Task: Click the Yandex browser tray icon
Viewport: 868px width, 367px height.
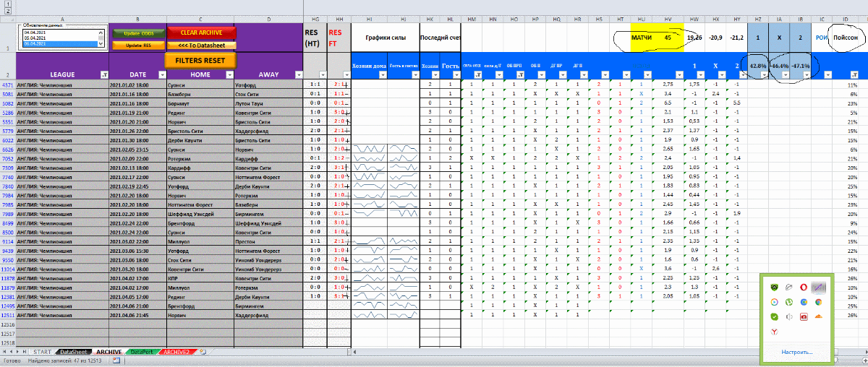Action: tap(773, 332)
